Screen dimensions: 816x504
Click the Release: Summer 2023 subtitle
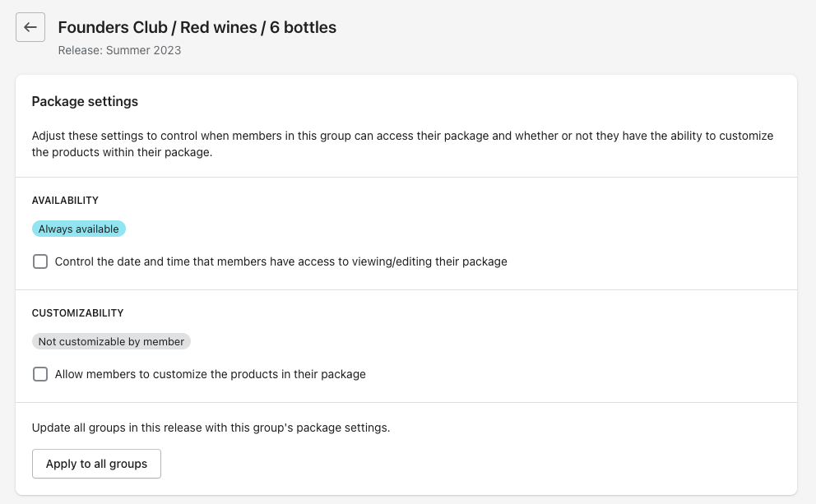coord(119,50)
